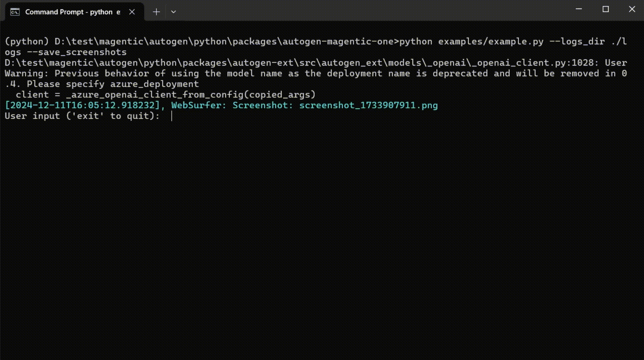Close the Command Prompt tab
The image size is (644, 360).
132,12
